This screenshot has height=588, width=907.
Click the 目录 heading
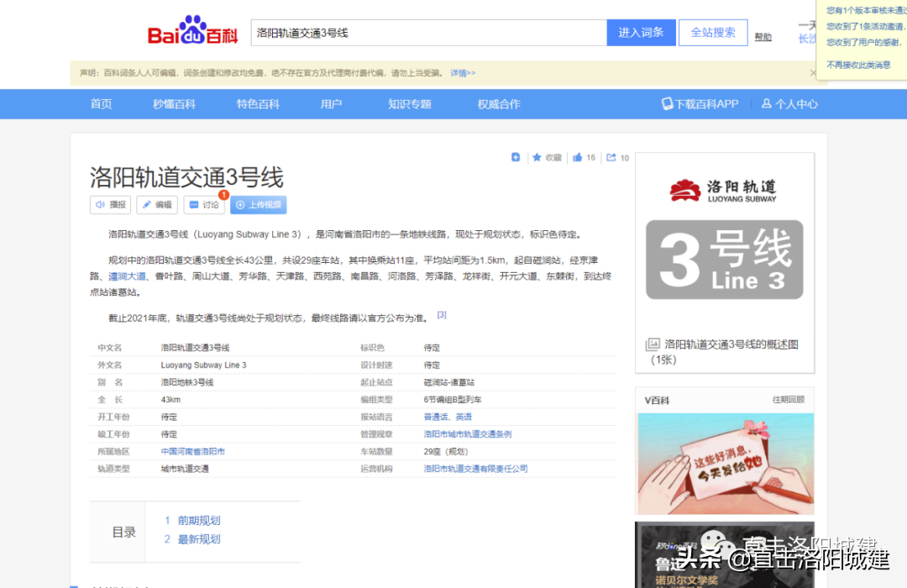123,533
